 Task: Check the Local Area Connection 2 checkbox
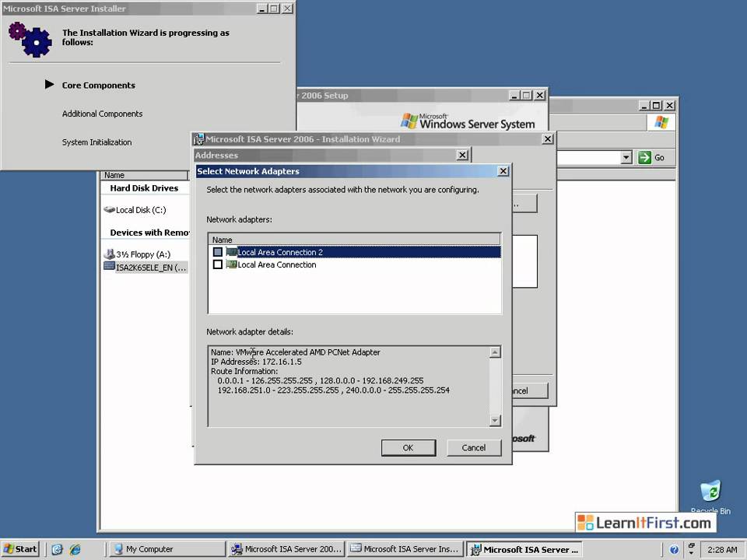[218, 252]
